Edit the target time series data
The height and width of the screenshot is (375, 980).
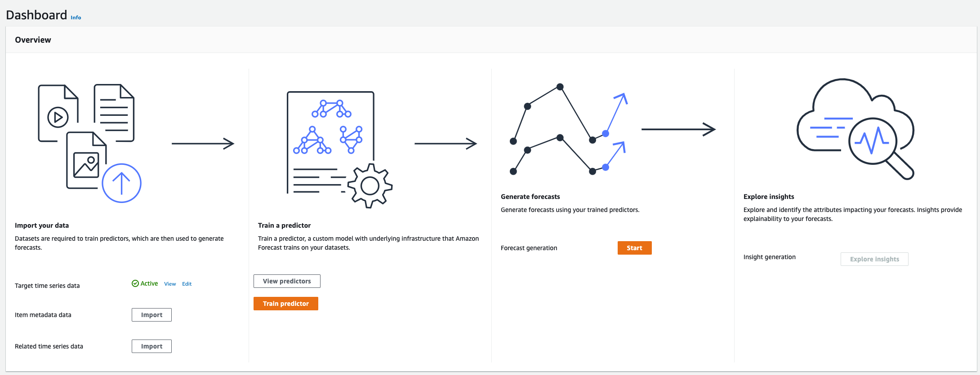[187, 284]
